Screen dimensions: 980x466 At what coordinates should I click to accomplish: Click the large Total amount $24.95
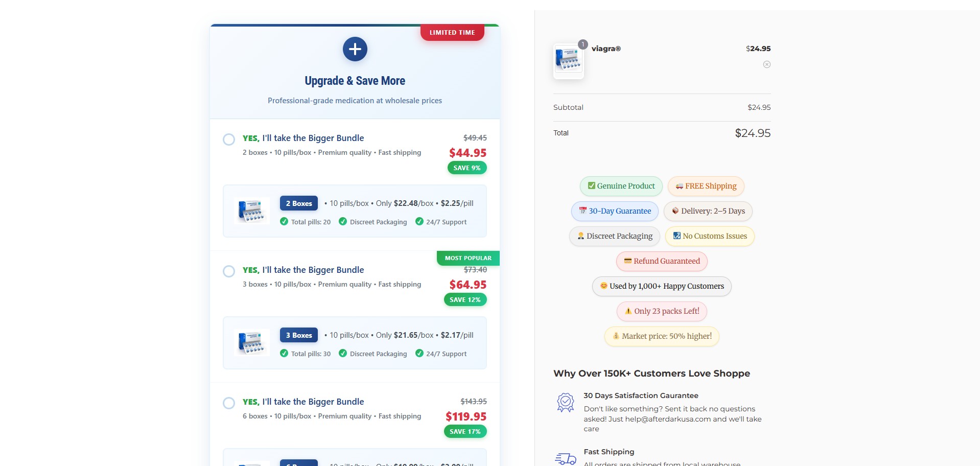pos(753,133)
